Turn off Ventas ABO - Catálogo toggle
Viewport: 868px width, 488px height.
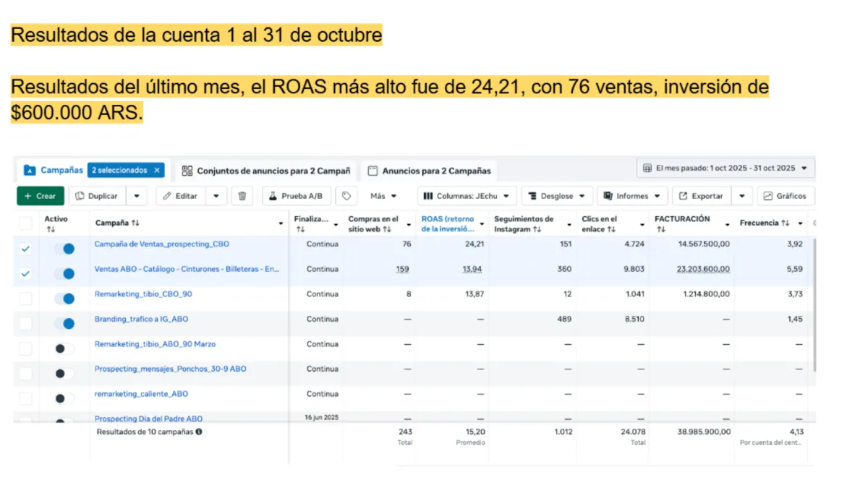65,273
